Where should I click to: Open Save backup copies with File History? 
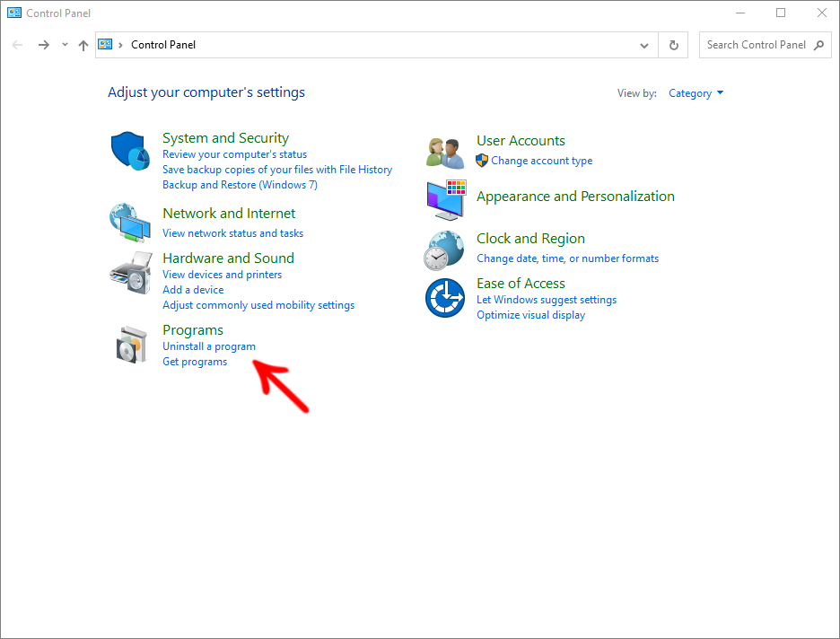(277, 170)
